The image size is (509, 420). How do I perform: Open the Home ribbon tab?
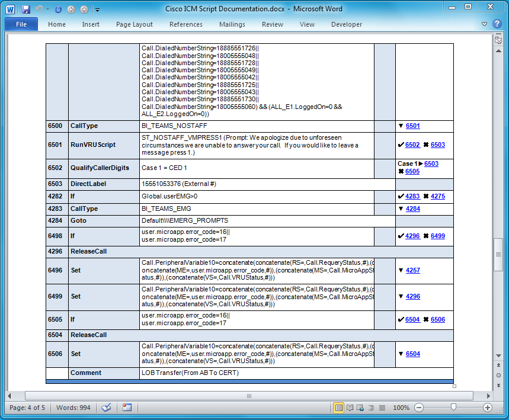(x=57, y=24)
